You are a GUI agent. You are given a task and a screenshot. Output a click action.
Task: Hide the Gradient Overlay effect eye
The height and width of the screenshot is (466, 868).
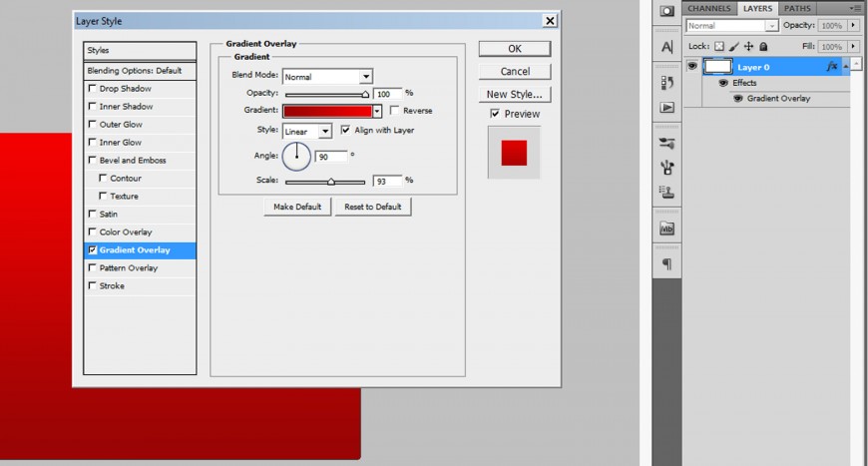738,99
